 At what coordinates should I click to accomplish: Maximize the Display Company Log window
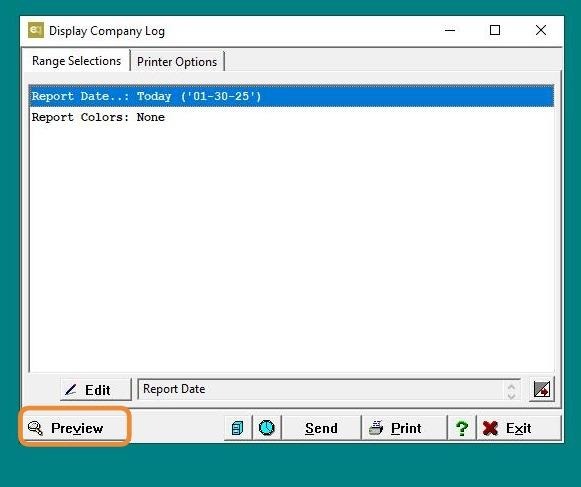tap(495, 30)
